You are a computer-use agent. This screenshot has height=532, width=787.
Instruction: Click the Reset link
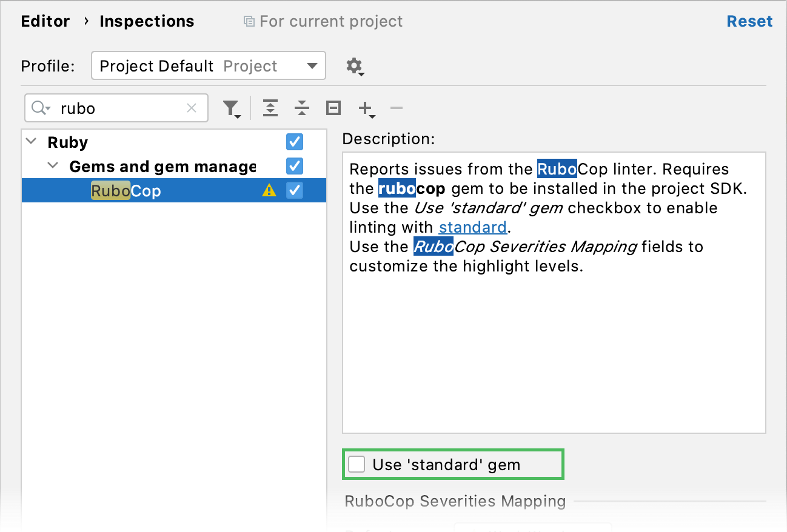[x=749, y=21]
